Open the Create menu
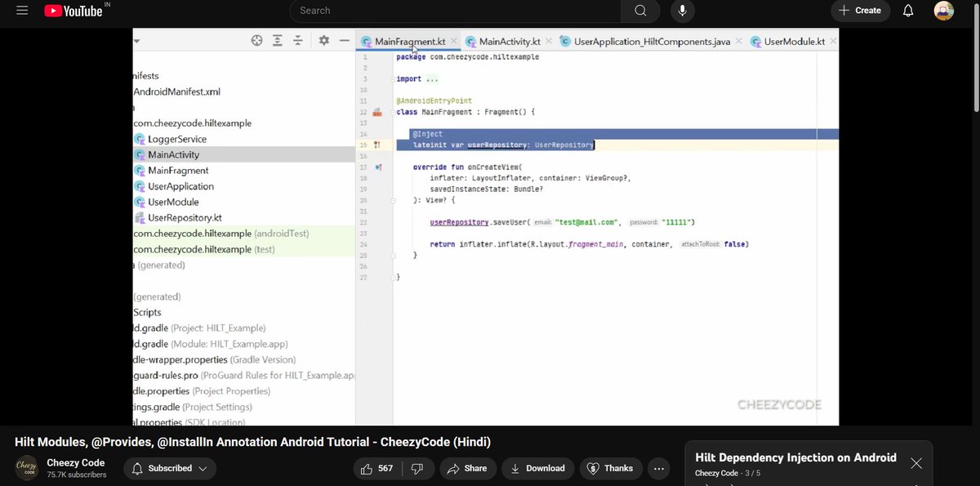This screenshot has width=980, height=486. [860, 11]
